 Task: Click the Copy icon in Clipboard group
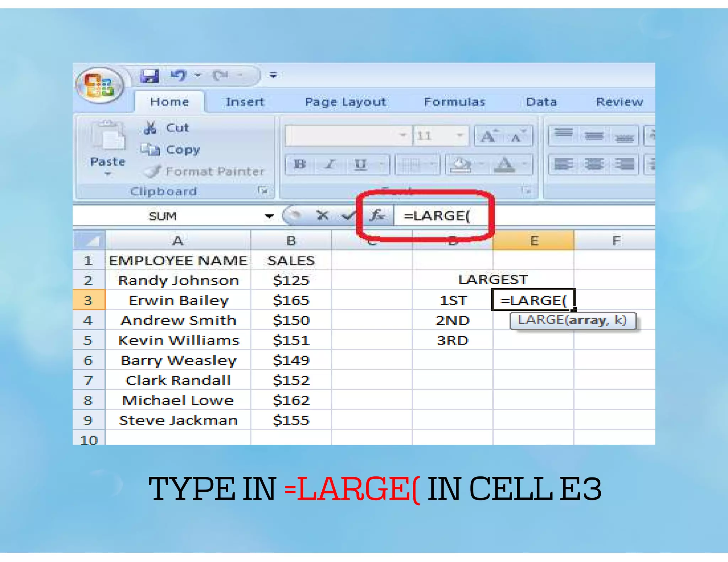pyautogui.click(x=150, y=150)
